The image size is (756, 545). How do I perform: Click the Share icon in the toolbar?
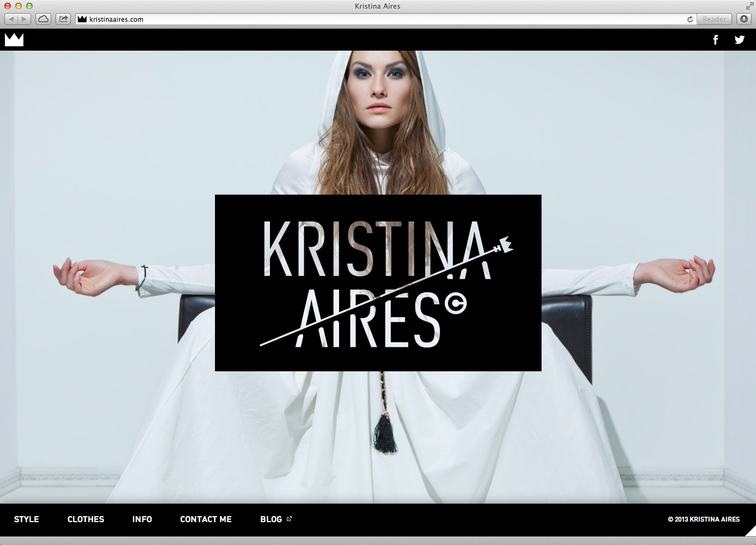point(64,19)
